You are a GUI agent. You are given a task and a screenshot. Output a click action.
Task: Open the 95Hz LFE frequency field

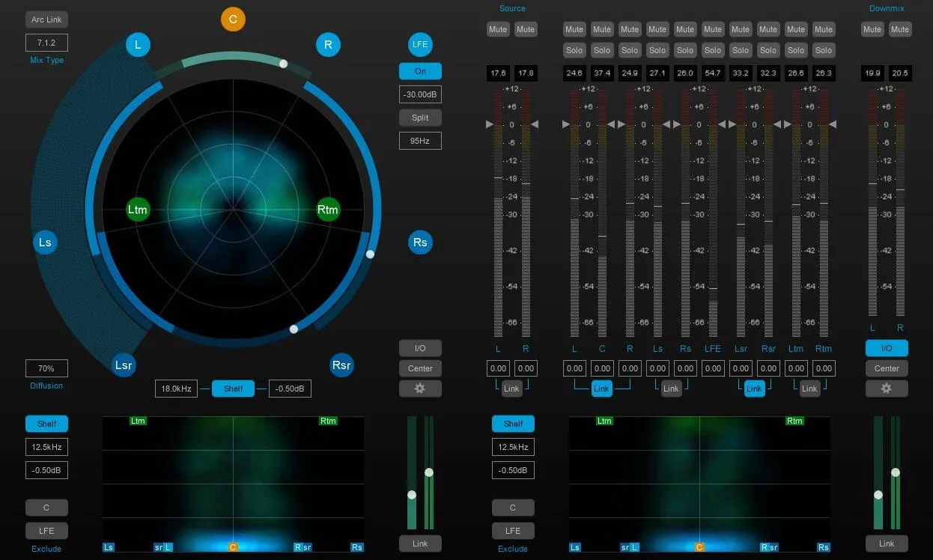tap(420, 141)
